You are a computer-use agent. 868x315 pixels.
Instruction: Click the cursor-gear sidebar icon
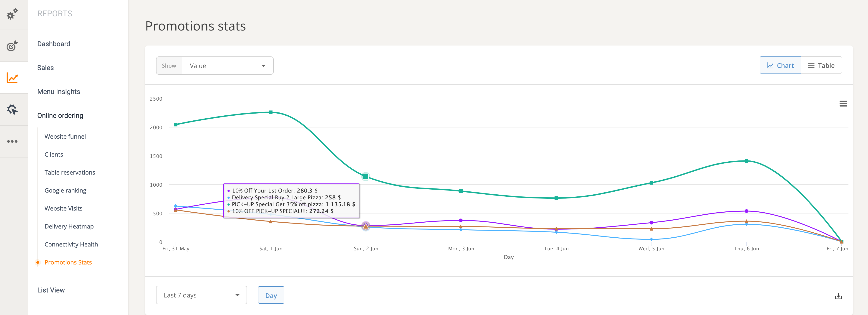(13, 110)
